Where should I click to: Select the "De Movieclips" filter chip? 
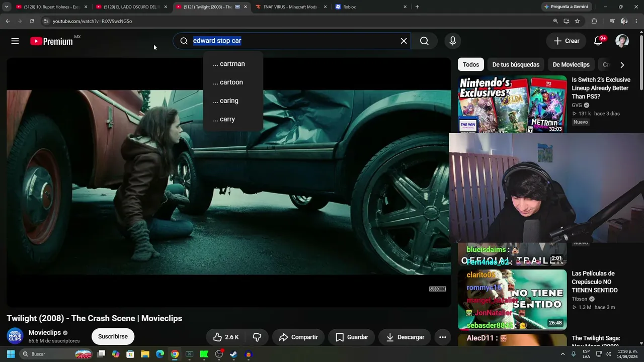tap(571, 65)
